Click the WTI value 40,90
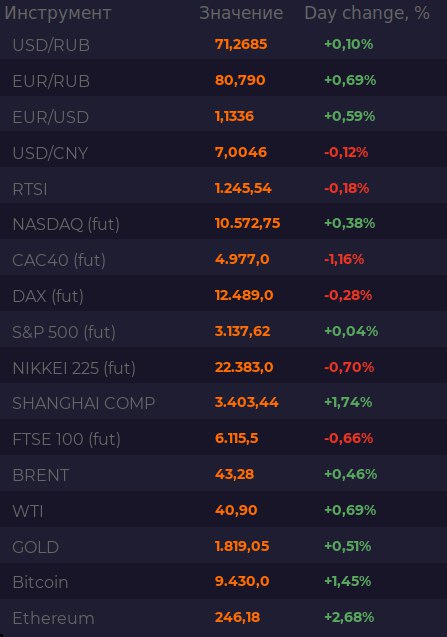 pyautogui.click(x=236, y=510)
